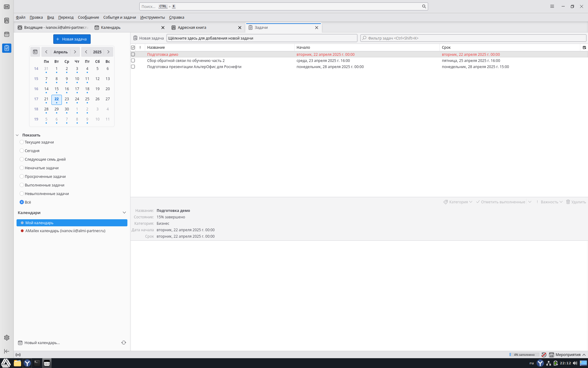
Task: Click the network icon in system tray
Action: [548, 363]
